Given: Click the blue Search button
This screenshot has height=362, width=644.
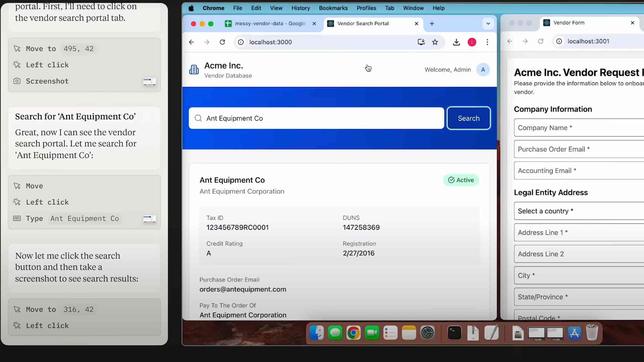Looking at the screenshot, I should [468, 118].
